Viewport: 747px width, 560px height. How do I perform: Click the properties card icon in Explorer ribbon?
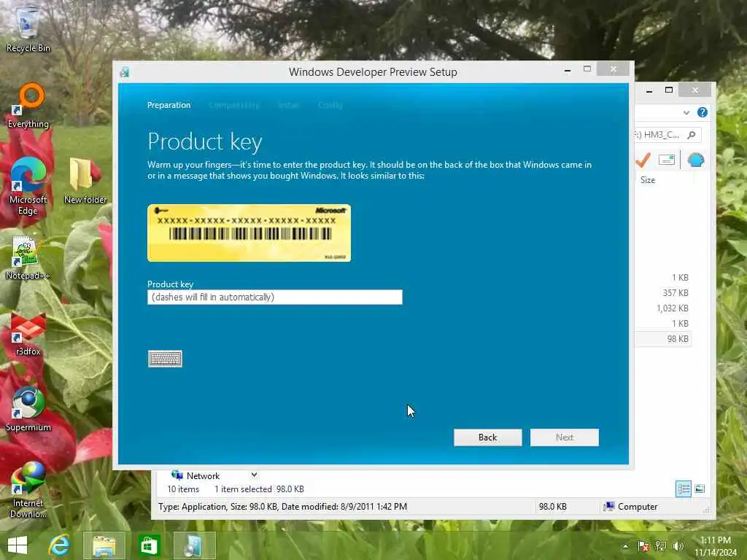coord(667,160)
